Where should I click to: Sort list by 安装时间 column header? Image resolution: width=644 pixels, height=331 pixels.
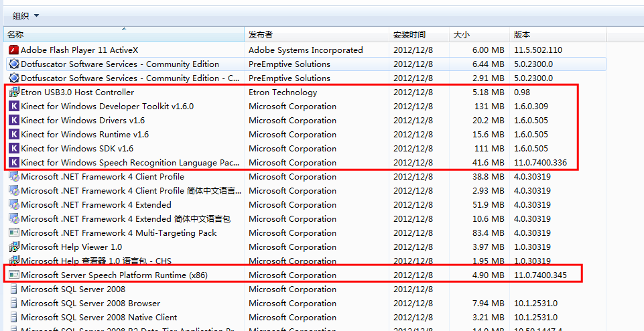[x=419, y=34]
